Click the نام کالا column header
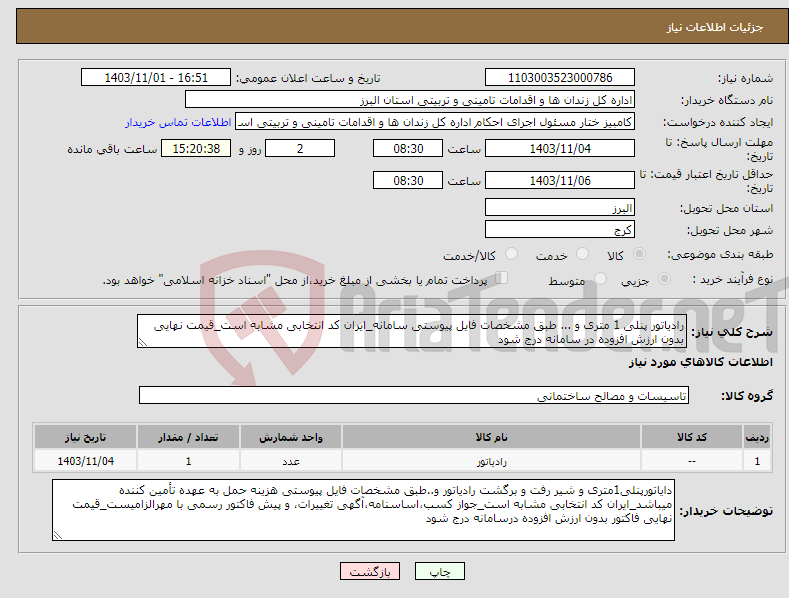The image size is (789, 598). tap(492, 437)
